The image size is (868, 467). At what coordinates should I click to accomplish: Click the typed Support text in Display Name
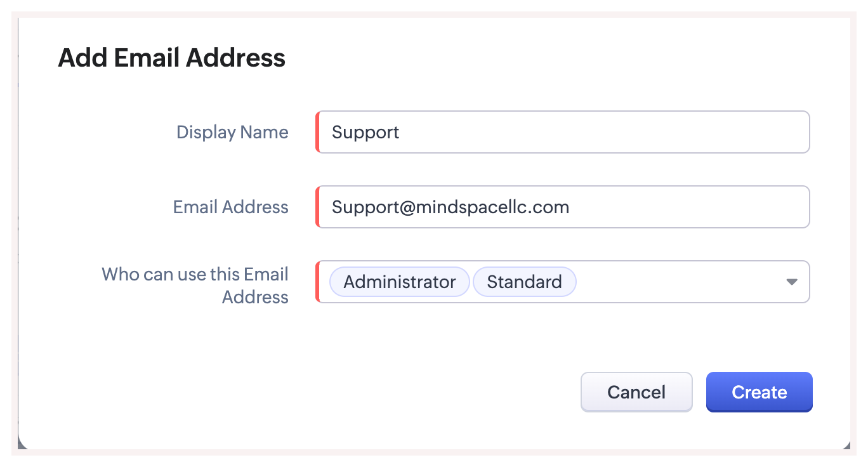[365, 132]
